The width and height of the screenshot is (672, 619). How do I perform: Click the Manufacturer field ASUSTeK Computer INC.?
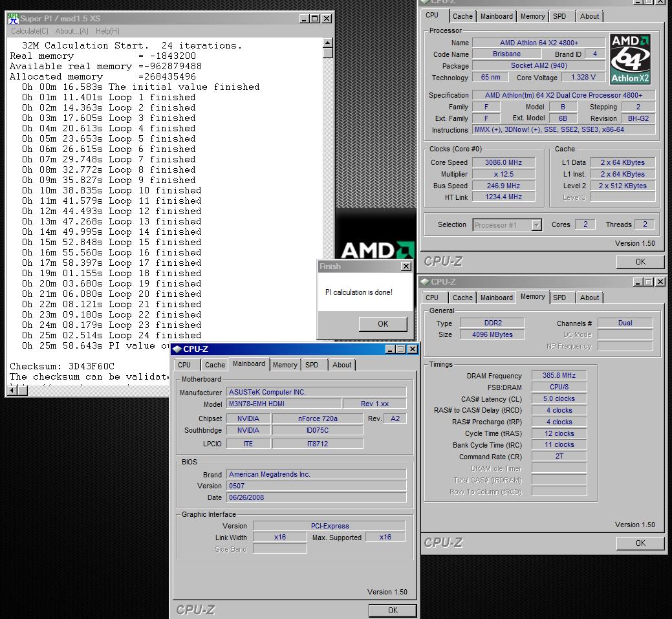tap(316, 392)
